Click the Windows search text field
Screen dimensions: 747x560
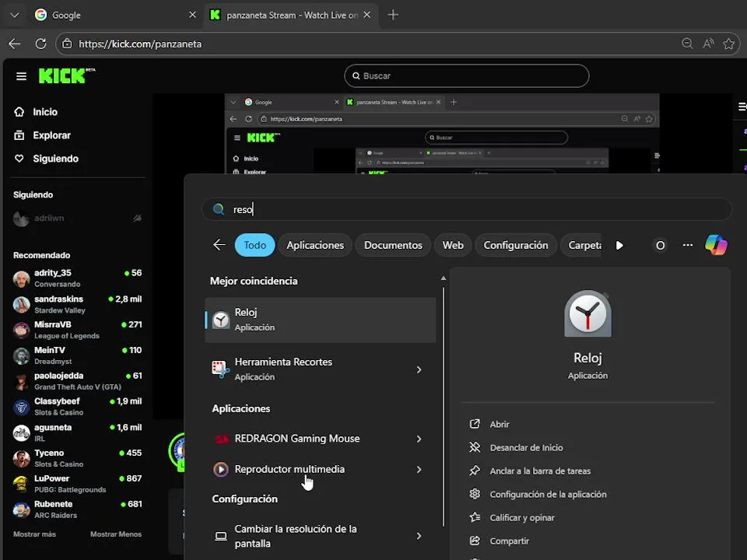pos(466,209)
